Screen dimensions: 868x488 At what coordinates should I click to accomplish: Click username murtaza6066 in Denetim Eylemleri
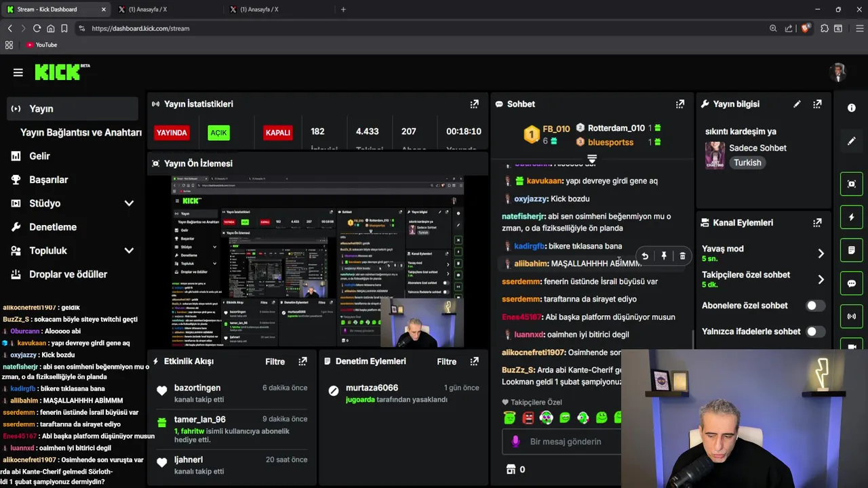(372, 388)
